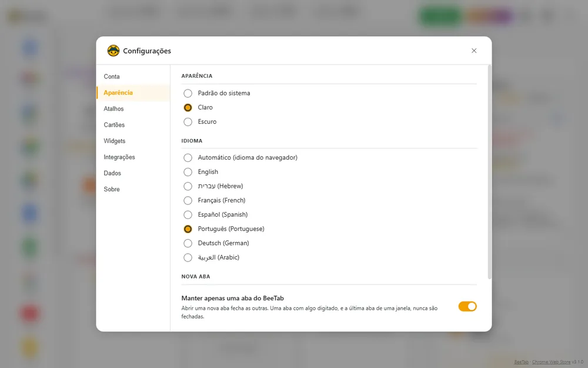Open the Conta settings section
This screenshot has height=368, width=588.
pos(133,77)
